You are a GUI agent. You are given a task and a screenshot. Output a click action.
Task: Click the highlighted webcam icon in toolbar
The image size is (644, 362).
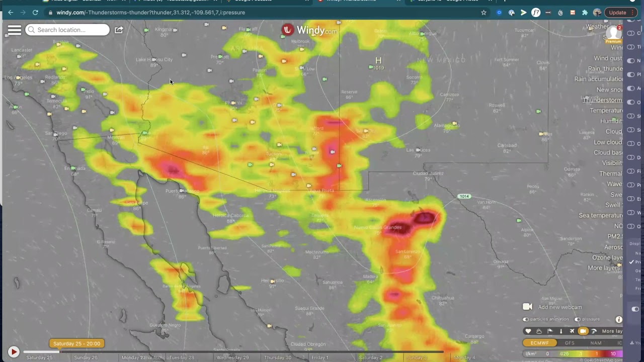[x=583, y=331]
